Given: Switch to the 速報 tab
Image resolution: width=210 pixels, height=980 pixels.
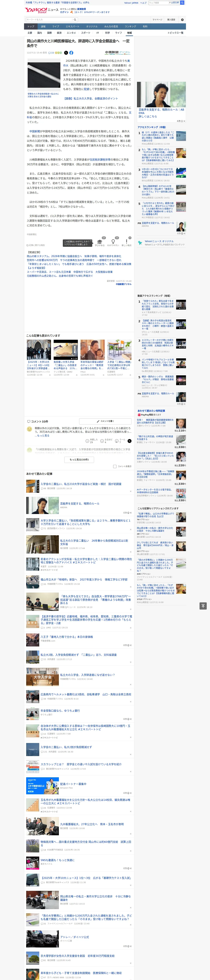Looking at the screenshot, I should tap(43, 27).
